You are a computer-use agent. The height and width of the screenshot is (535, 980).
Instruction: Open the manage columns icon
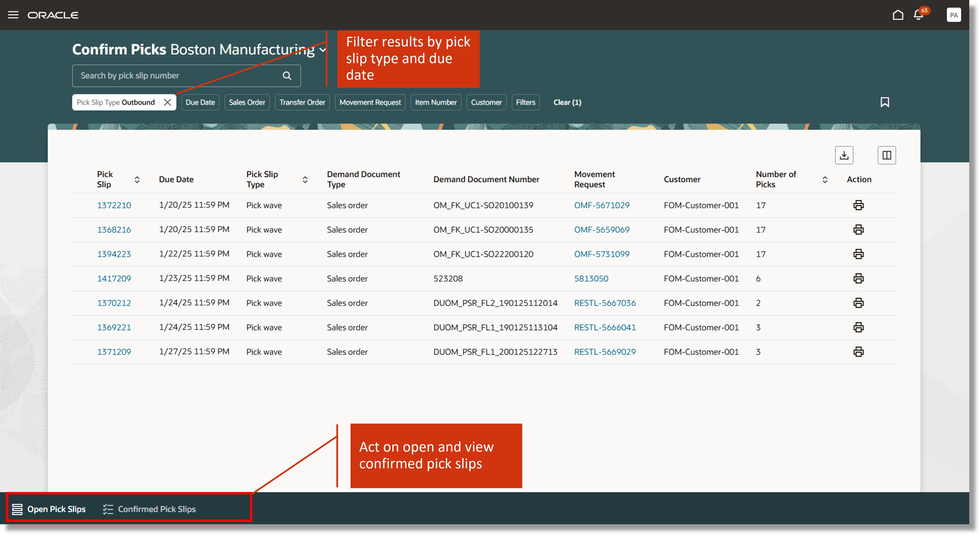coord(887,155)
